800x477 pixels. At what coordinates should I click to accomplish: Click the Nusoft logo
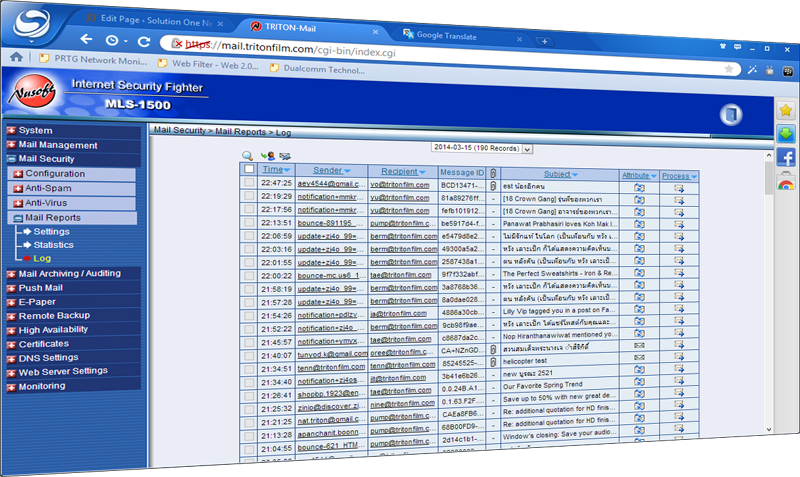(33, 92)
